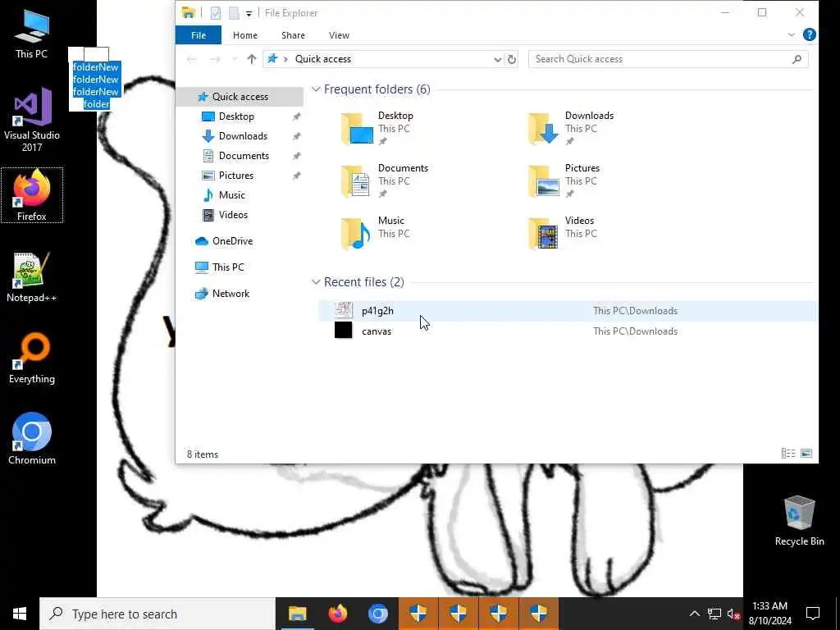The image size is (840, 630).
Task: Click Chromium taskbar icon
Action: (377, 614)
